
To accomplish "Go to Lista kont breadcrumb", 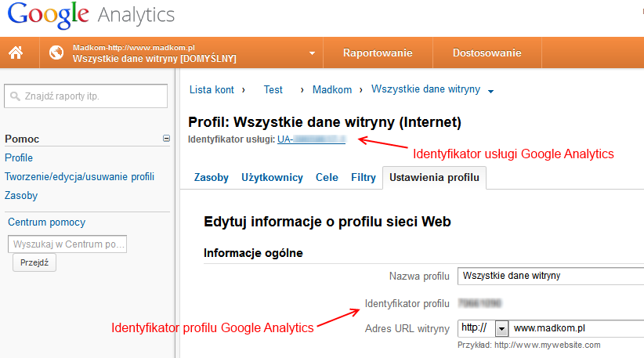I will (212, 89).
